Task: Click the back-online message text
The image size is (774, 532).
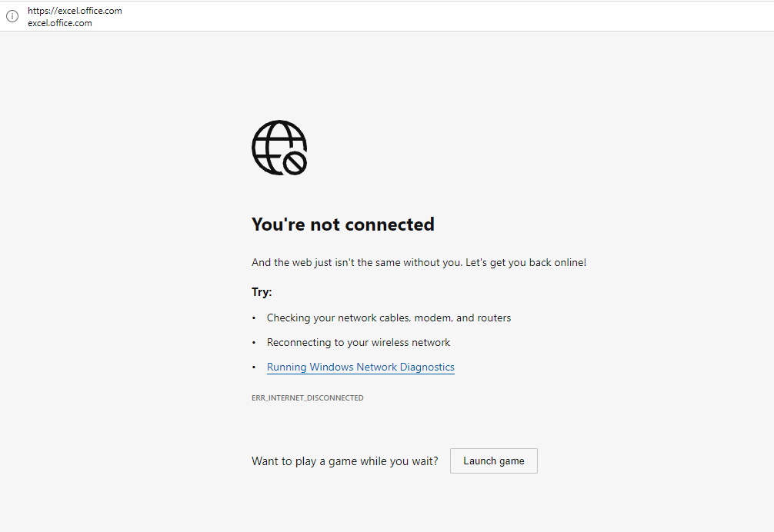Action: click(x=419, y=262)
